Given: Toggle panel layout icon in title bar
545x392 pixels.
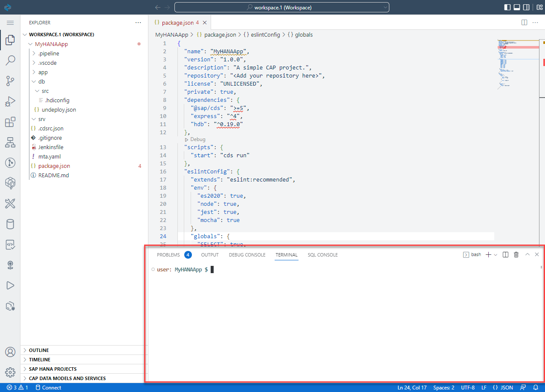Looking at the screenshot, I should click(517, 7).
